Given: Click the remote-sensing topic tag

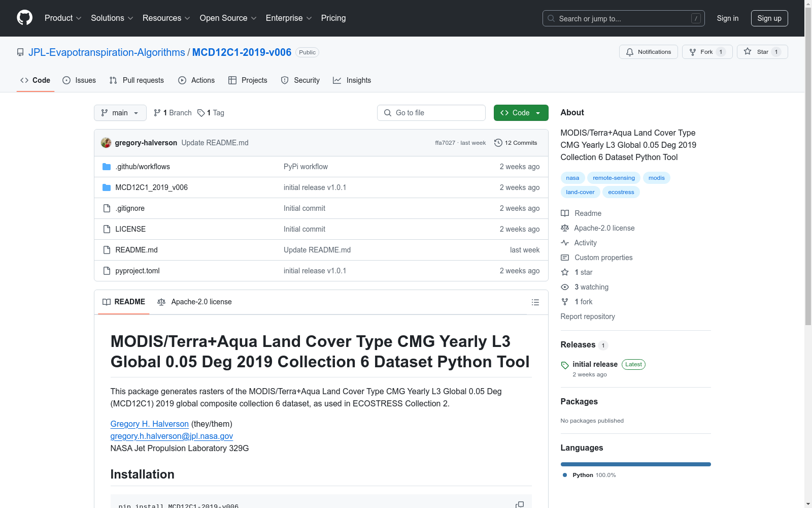Looking at the screenshot, I should tap(614, 178).
